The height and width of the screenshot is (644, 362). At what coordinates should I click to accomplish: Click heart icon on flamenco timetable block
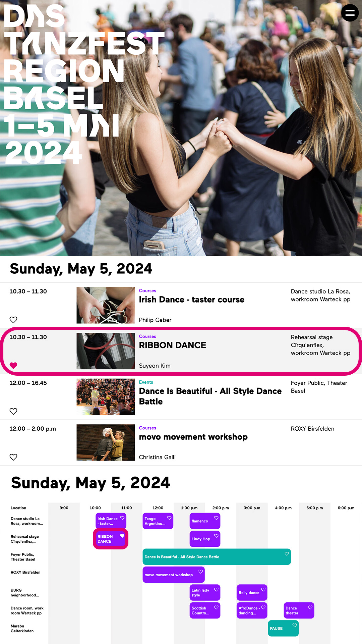217,518
